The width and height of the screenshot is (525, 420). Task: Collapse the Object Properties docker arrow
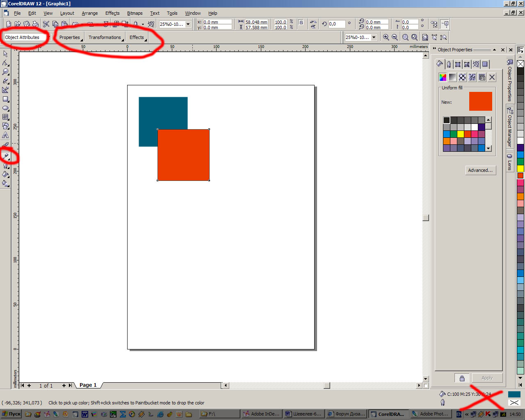coord(495,50)
